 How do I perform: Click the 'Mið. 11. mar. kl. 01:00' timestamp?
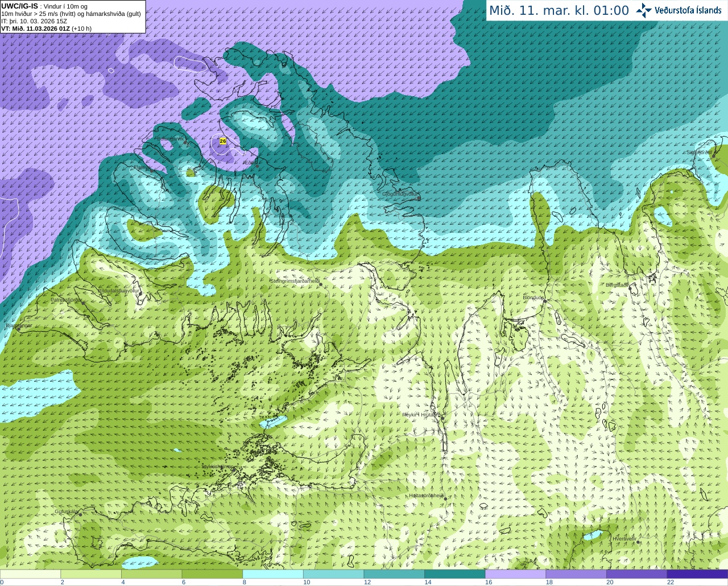point(559,10)
